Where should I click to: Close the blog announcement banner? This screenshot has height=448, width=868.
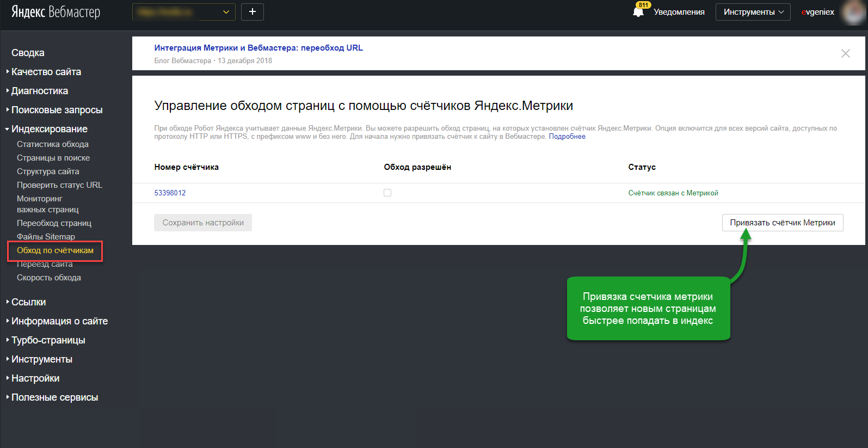point(846,53)
